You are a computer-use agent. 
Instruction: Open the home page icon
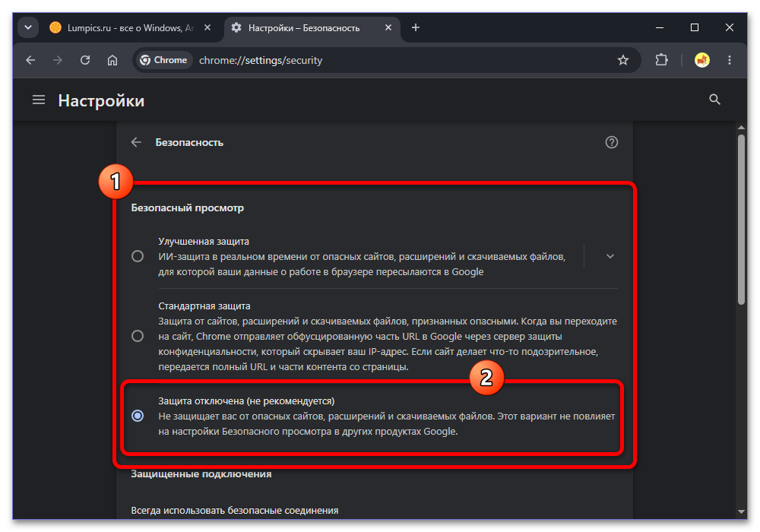point(112,60)
